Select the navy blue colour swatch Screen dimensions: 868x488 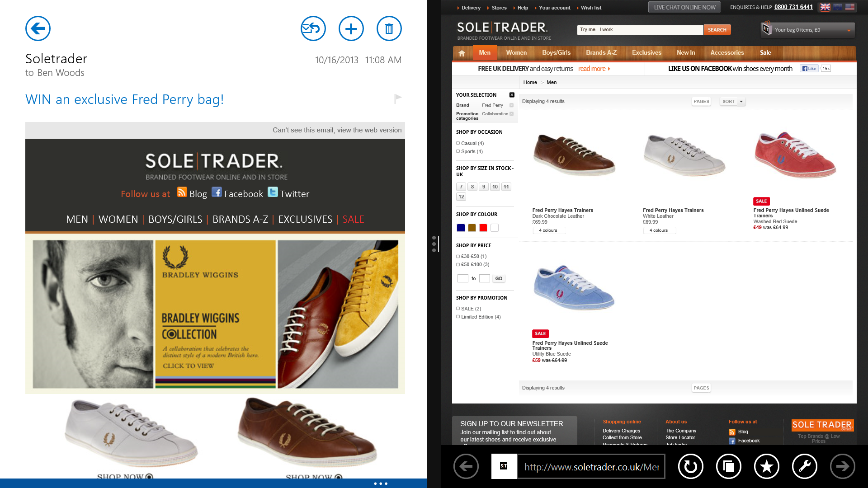461,228
